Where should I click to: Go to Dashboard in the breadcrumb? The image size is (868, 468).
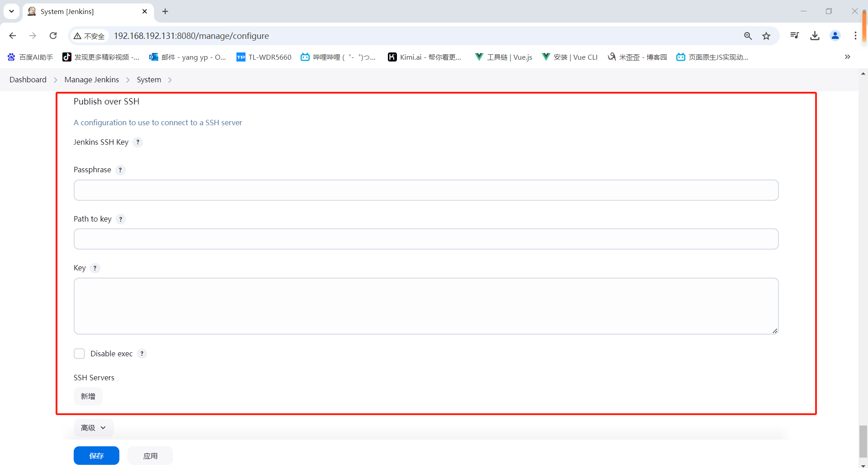28,80
